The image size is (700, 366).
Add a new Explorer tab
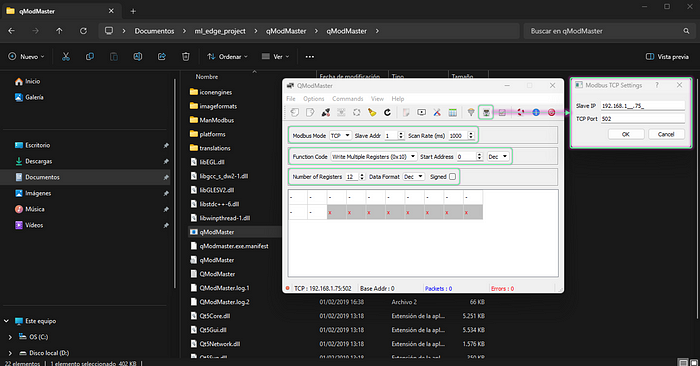tap(133, 11)
